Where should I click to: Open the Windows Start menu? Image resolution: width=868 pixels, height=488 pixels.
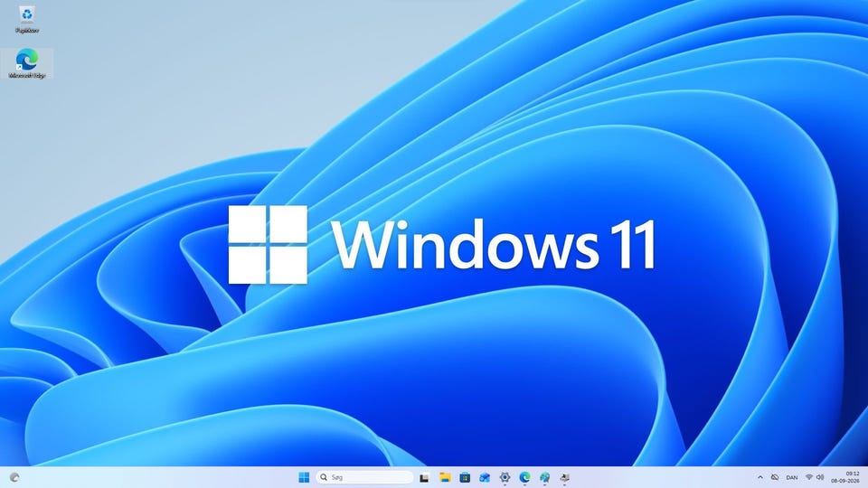pos(304,477)
